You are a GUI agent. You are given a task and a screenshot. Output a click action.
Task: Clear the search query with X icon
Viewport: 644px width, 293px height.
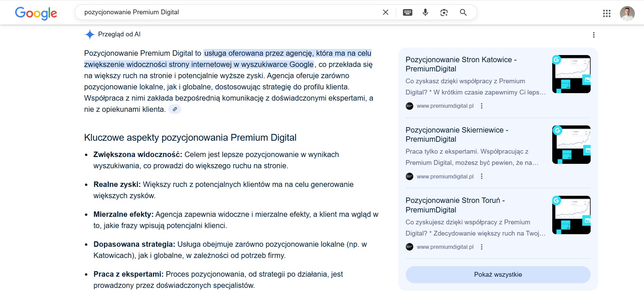385,13
